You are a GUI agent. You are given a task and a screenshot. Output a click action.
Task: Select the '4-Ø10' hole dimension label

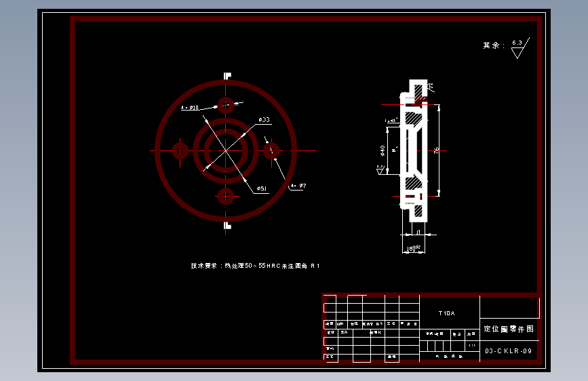coord(190,108)
